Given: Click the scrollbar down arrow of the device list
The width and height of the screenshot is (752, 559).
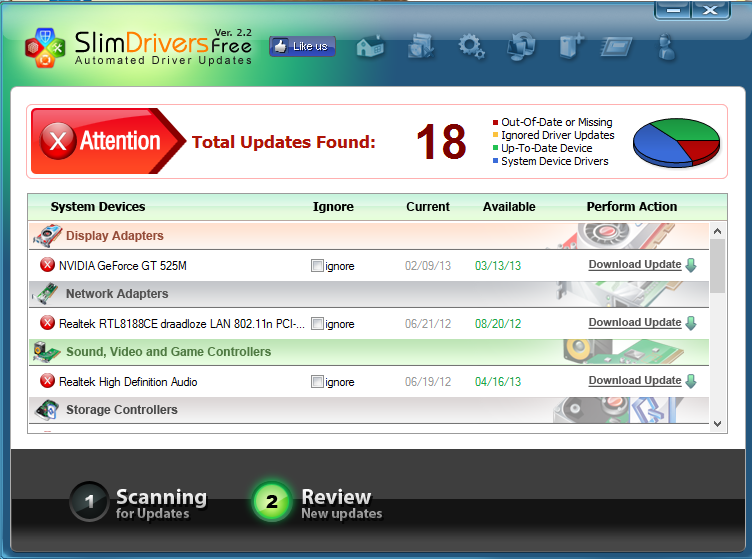Looking at the screenshot, I should point(717,424).
